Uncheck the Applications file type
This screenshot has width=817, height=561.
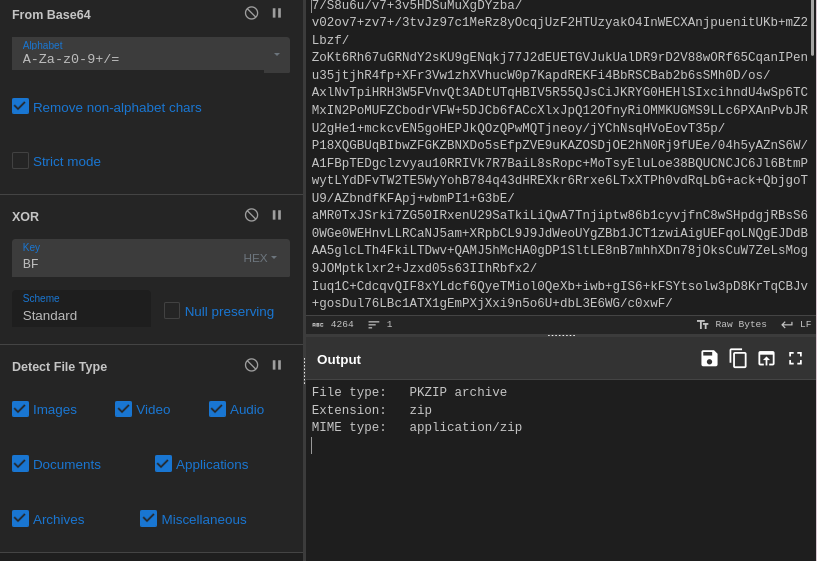pyautogui.click(x=163, y=464)
